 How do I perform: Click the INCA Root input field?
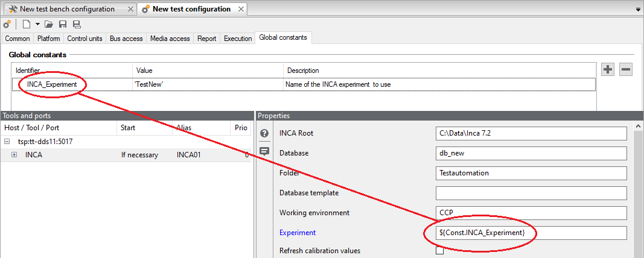pyautogui.click(x=531, y=133)
